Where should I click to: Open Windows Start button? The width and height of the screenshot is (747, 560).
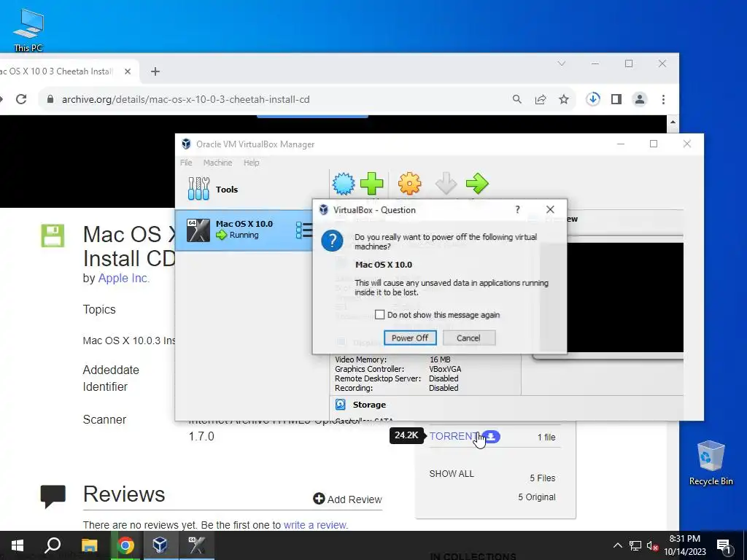click(18, 545)
